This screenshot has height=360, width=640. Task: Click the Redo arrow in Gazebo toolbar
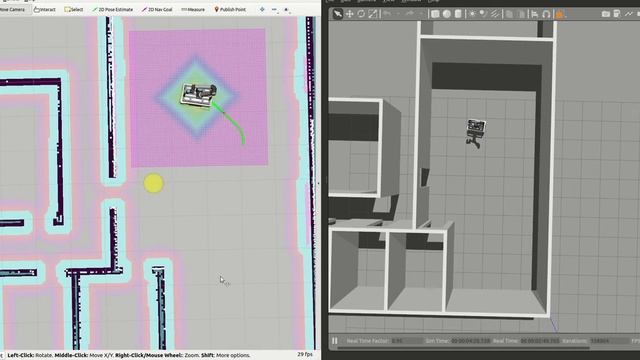pyautogui.click(x=409, y=14)
